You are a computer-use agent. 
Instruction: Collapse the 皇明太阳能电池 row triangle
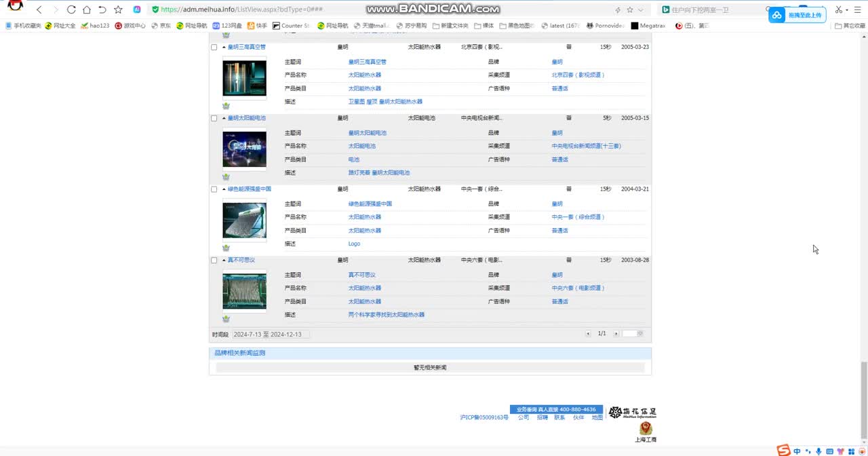pyautogui.click(x=224, y=118)
